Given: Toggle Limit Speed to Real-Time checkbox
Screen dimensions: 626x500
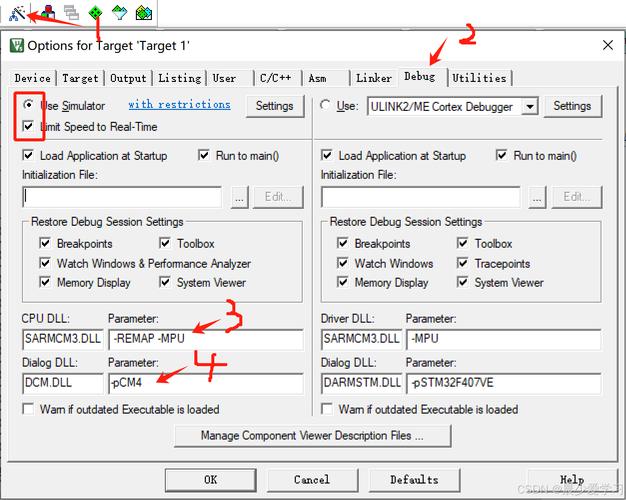Looking at the screenshot, I should (x=28, y=127).
